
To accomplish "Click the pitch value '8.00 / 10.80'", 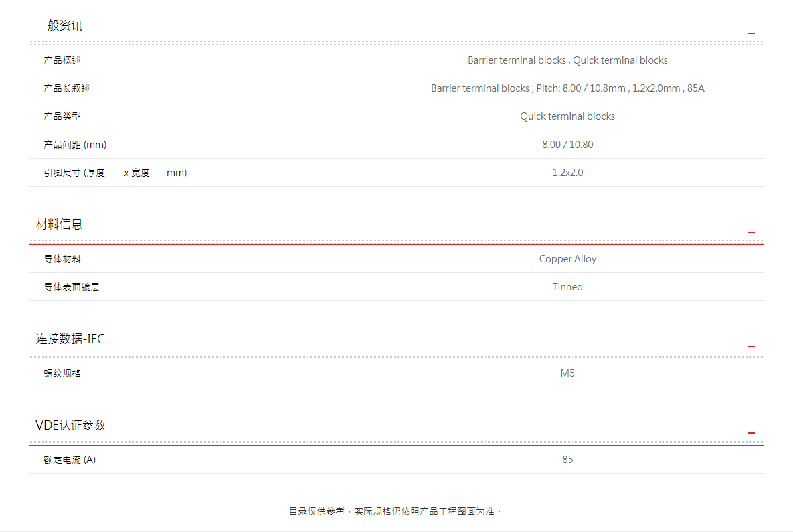I will [x=567, y=145].
